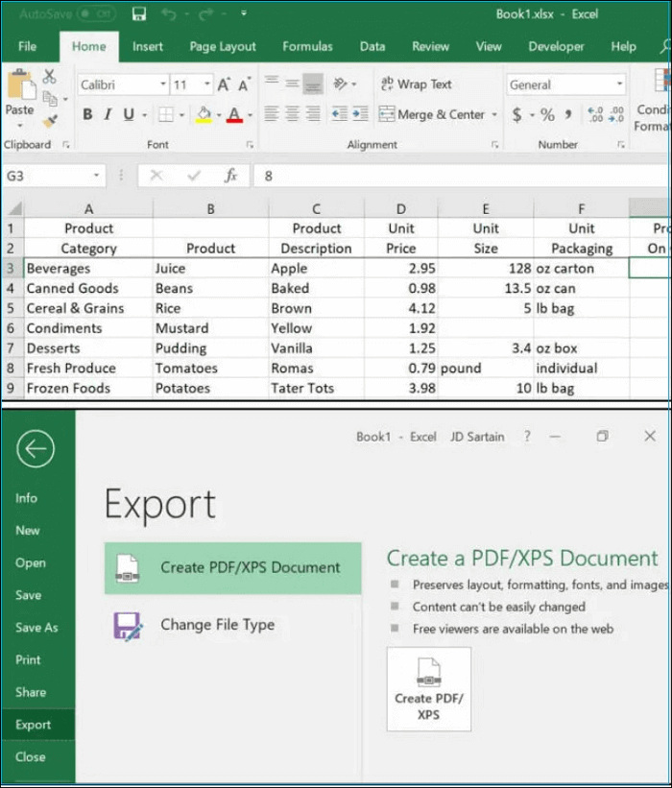Cut selection with the scissors icon
The image size is (672, 788).
[x=49, y=77]
